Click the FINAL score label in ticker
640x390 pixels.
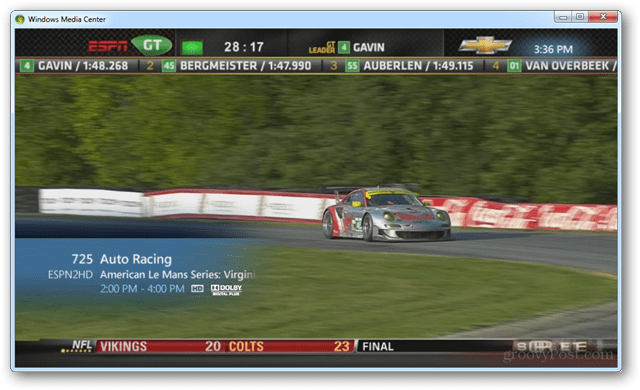378,346
